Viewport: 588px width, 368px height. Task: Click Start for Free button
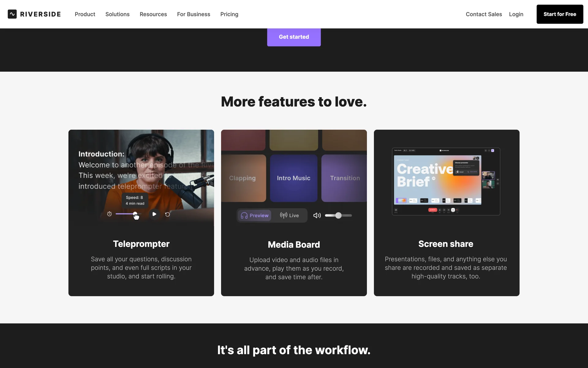pos(560,14)
